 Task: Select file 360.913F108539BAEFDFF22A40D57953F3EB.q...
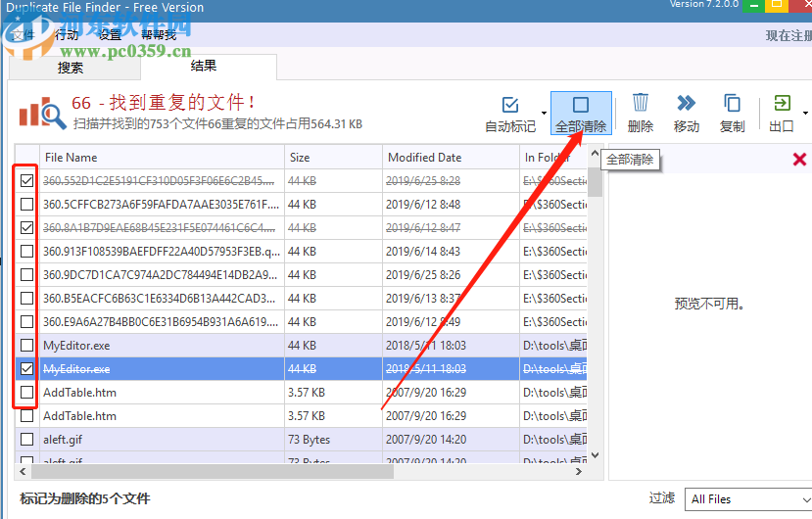[161, 252]
